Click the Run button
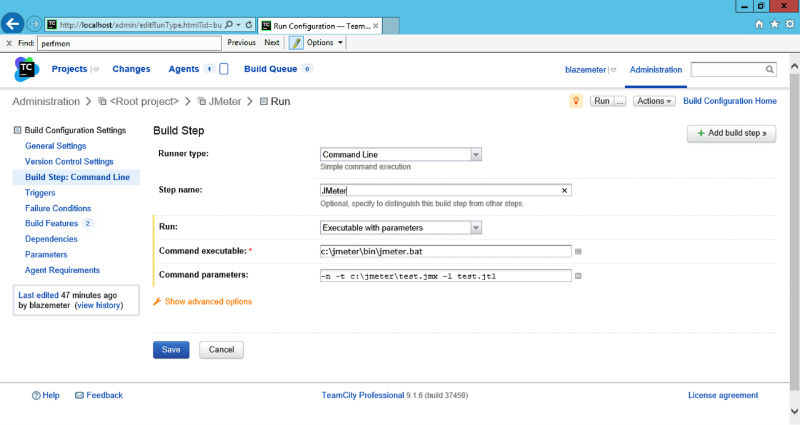The height and width of the screenshot is (425, 800). (602, 101)
